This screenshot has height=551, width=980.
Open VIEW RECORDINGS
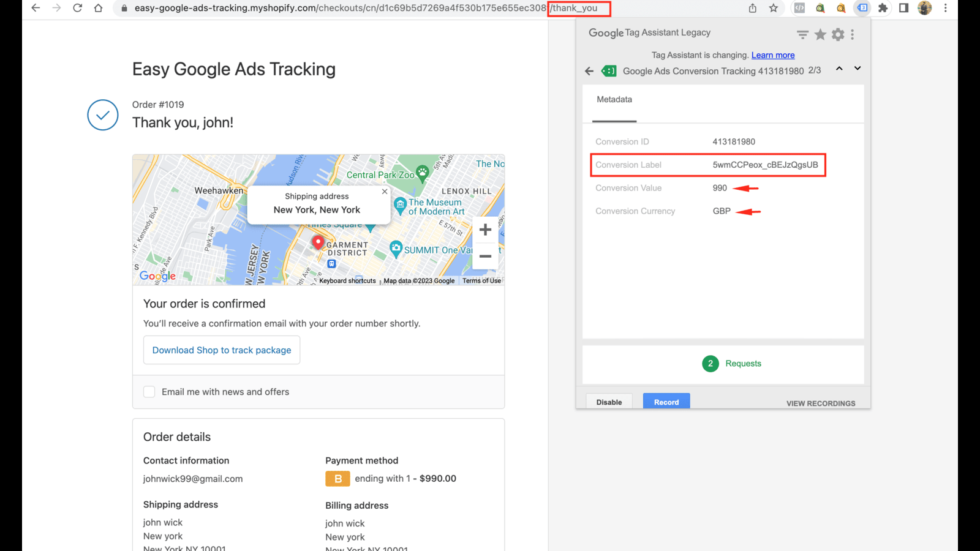point(821,403)
